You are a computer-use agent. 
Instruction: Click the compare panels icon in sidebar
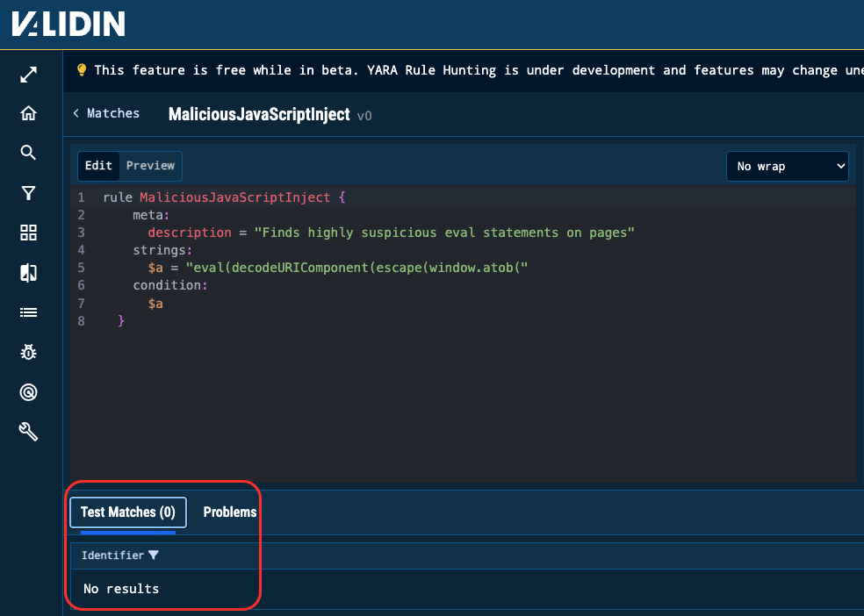click(x=28, y=273)
